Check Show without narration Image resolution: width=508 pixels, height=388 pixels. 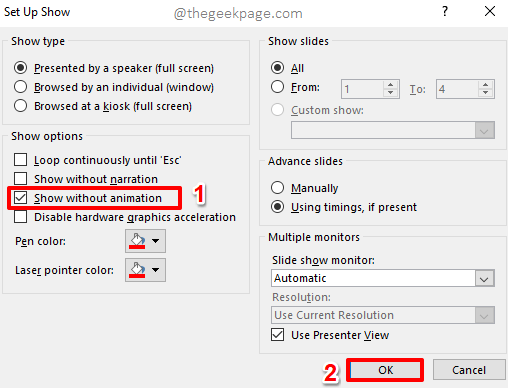tap(21, 179)
